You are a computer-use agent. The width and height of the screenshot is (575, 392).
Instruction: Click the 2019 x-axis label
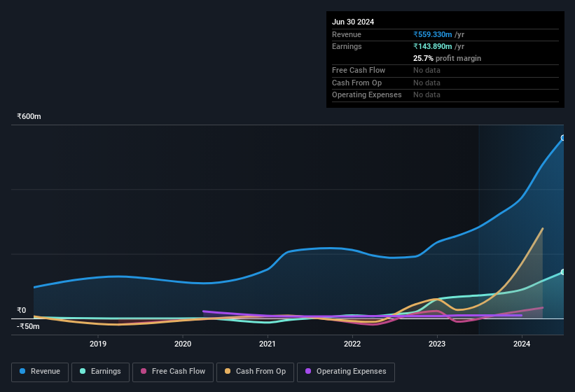(x=98, y=344)
